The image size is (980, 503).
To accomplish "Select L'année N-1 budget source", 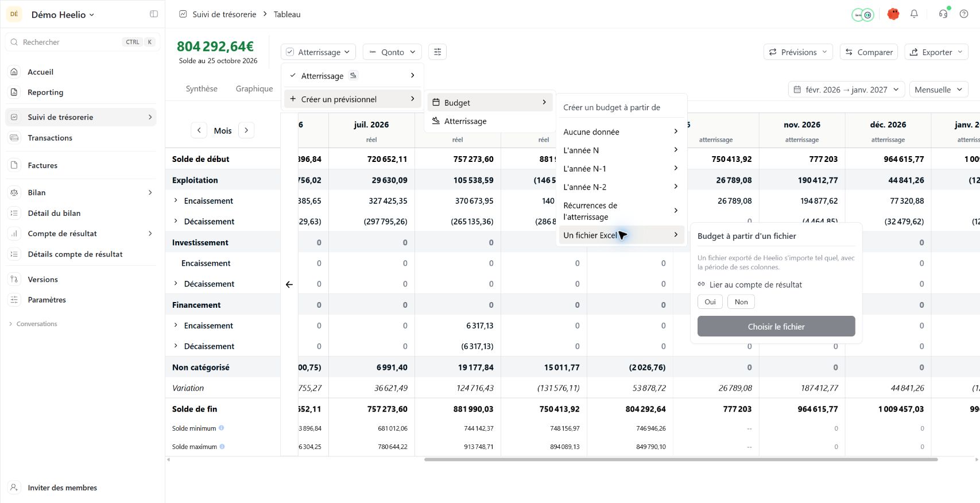I will pyautogui.click(x=621, y=169).
